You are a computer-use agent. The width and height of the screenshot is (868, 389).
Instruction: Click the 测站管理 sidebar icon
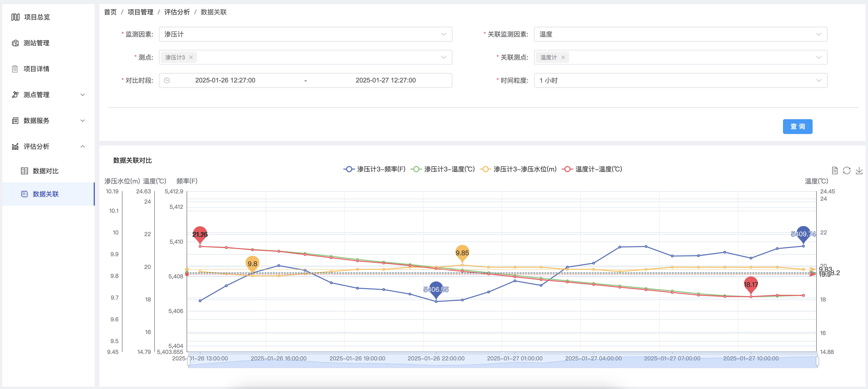point(15,43)
